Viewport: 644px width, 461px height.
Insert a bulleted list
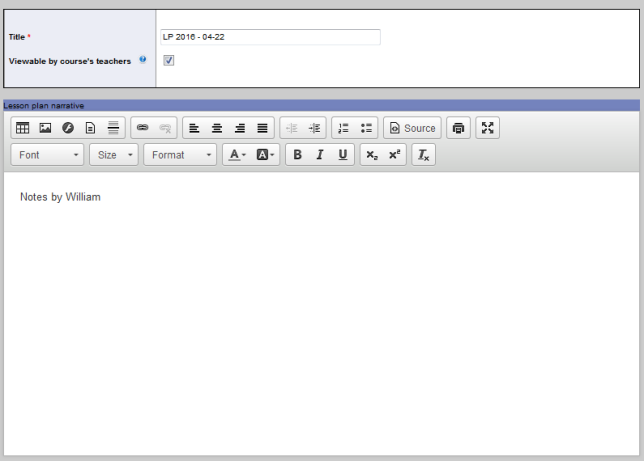pos(366,128)
